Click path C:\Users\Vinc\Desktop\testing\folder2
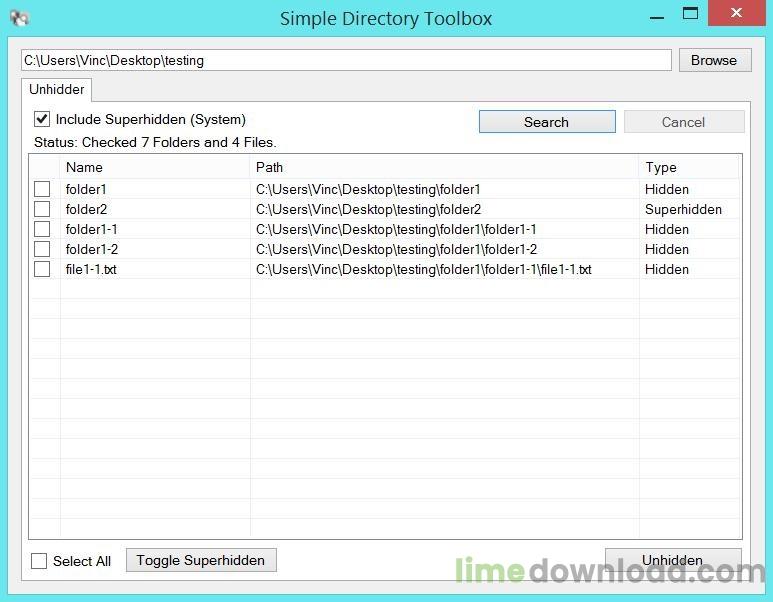 point(368,210)
